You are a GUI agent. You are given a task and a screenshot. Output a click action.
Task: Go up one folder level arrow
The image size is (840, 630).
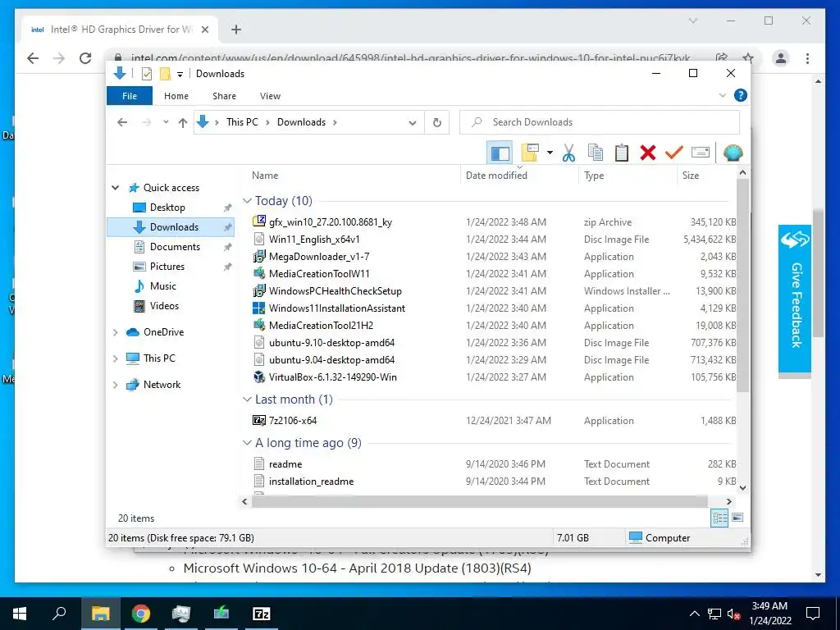point(183,123)
